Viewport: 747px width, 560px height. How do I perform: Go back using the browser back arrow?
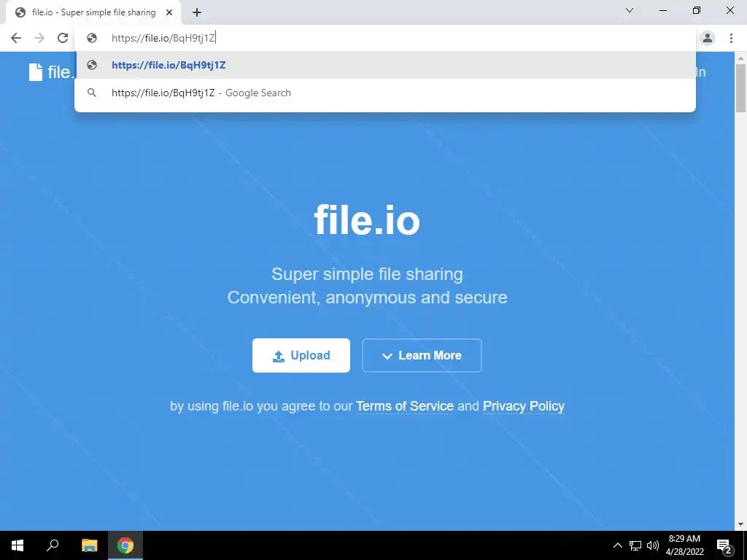pyautogui.click(x=16, y=38)
